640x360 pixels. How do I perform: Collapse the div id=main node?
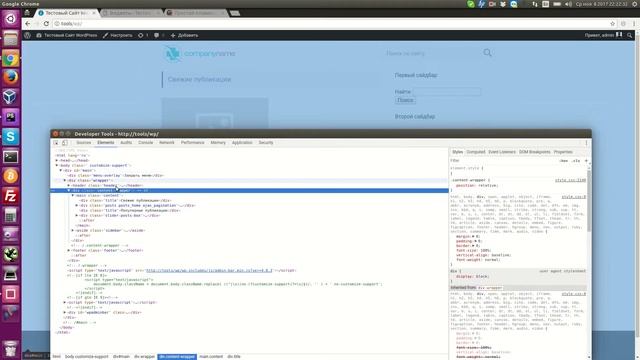click(x=61, y=171)
